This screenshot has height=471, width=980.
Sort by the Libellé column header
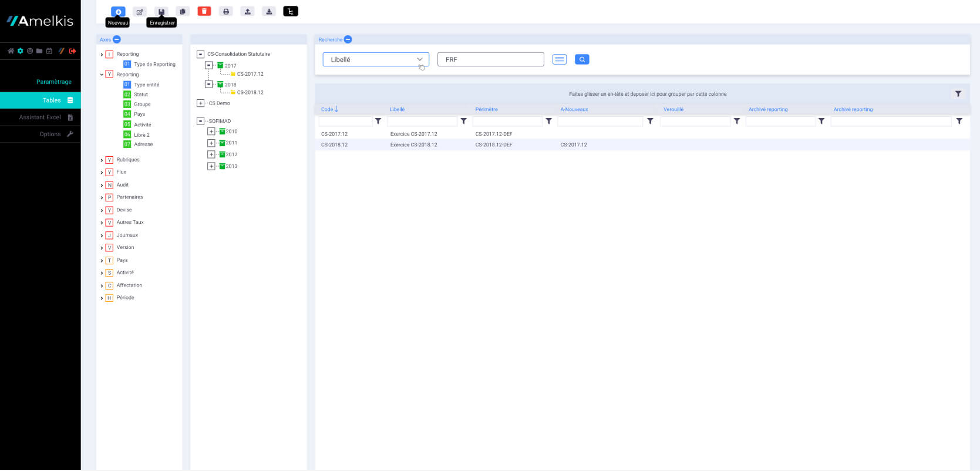point(397,109)
